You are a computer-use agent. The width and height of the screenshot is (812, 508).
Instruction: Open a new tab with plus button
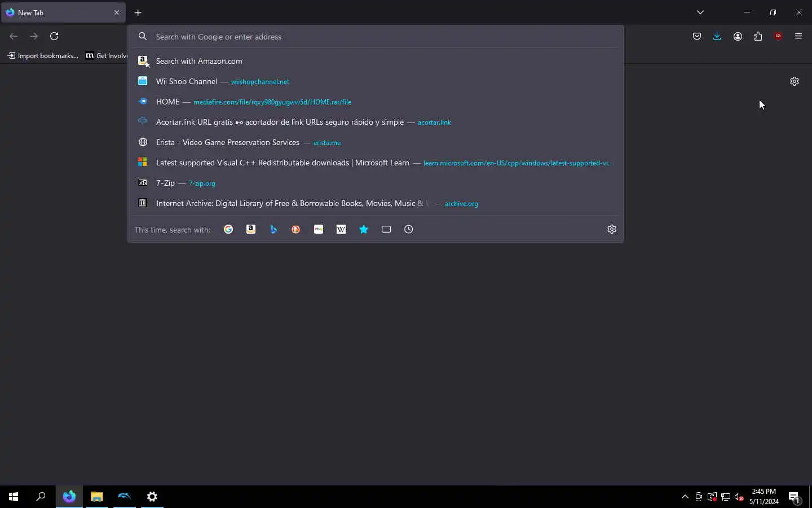138,12
